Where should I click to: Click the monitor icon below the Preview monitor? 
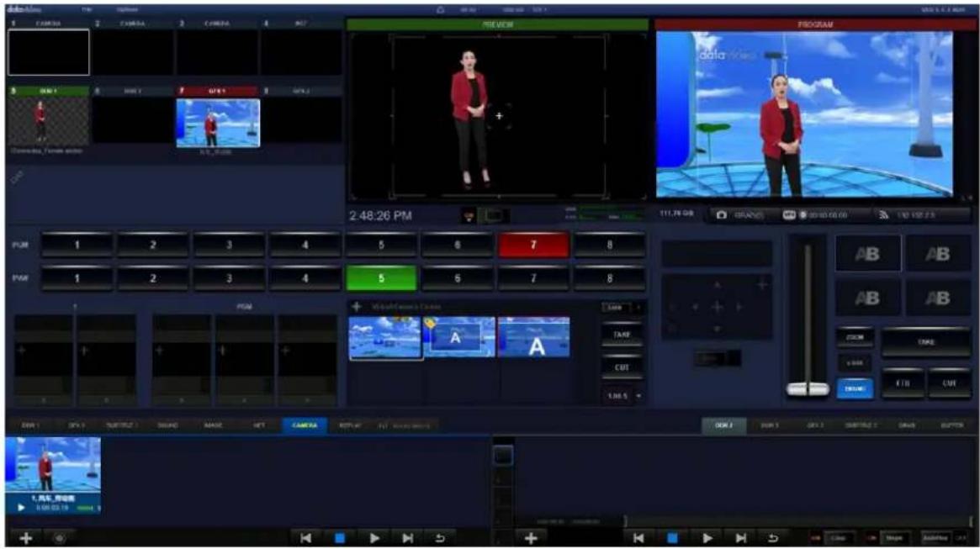494,216
